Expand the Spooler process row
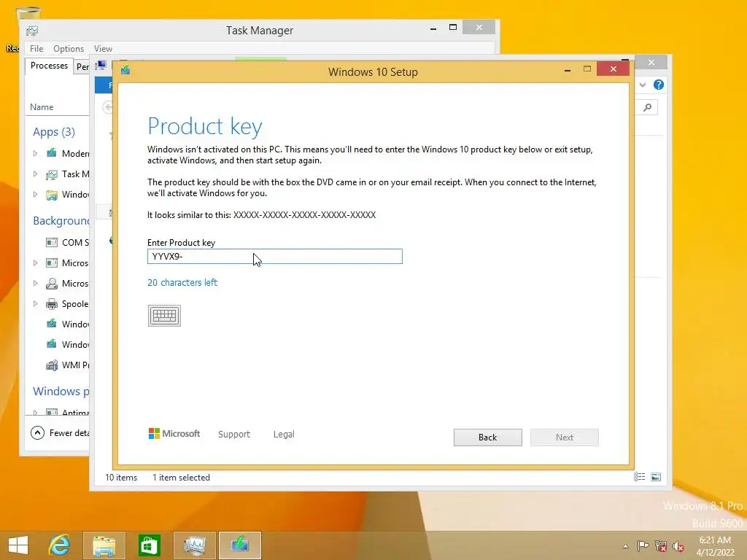Screen dimensions: 747x560 [x=35, y=304]
